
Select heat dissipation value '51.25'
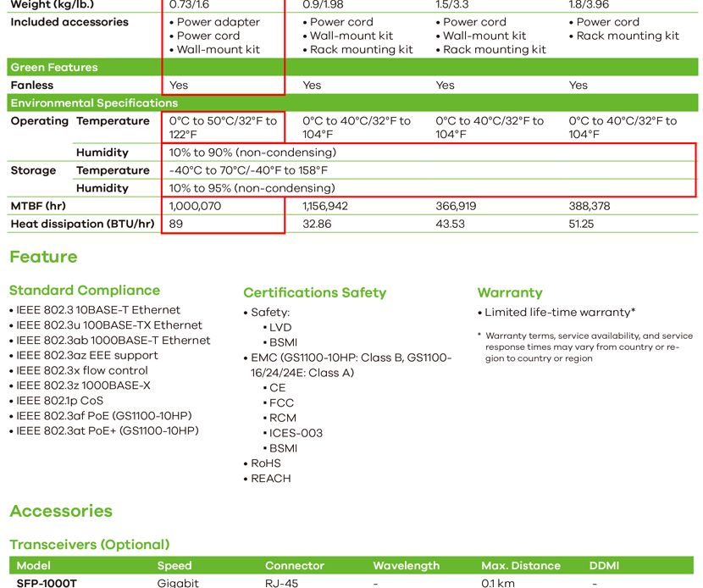click(x=581, y=224)
